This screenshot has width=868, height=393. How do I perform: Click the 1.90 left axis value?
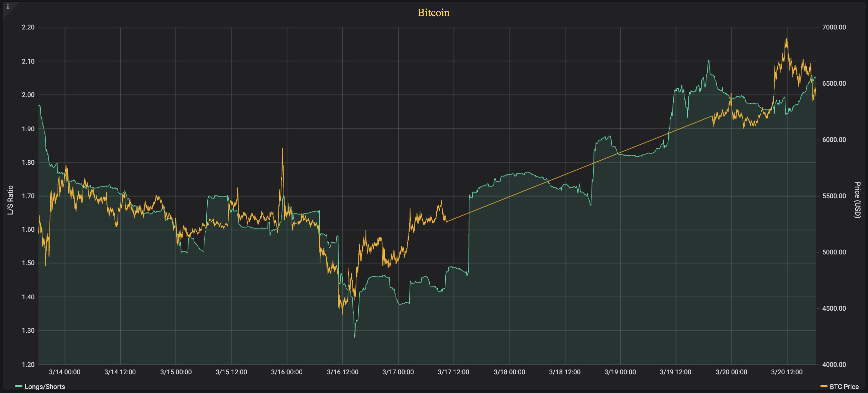pyautogui.click(x=28, y=129)
